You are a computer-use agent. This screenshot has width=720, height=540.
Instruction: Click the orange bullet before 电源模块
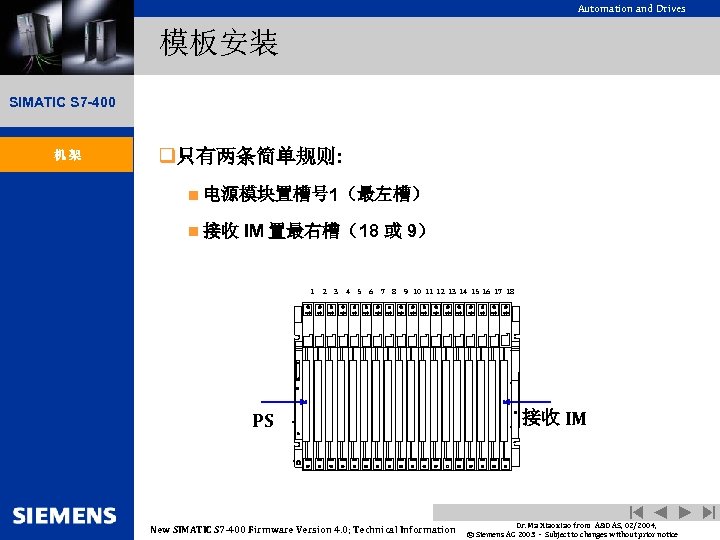point(193,195)
